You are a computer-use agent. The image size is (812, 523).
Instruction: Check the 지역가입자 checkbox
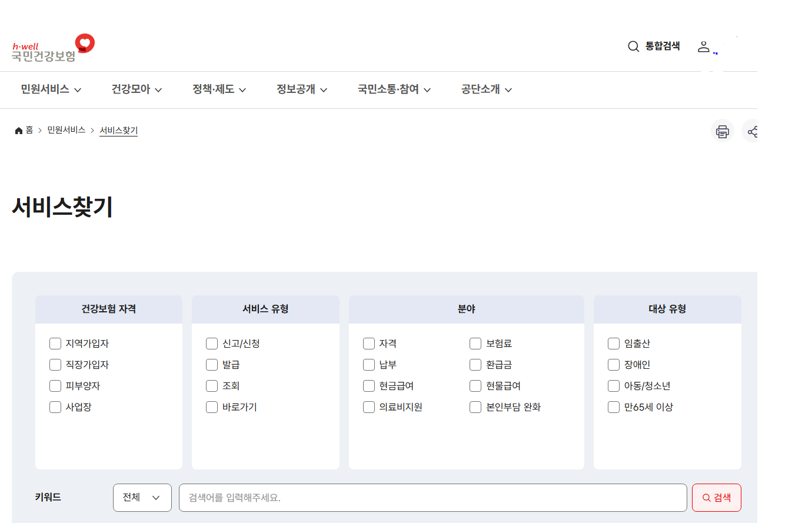[x=55, y=343]
